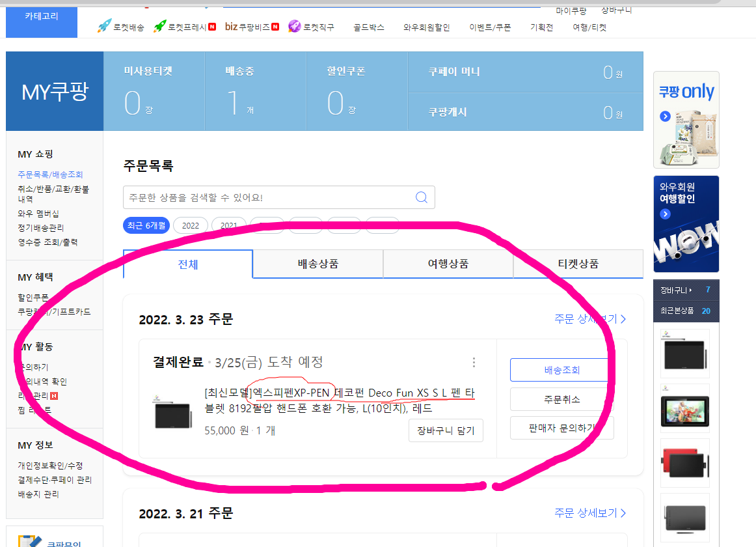This screenshot has width=756, height=547.
Task: Switch to 티켓상품 tab
Action: tap(578, 264)
